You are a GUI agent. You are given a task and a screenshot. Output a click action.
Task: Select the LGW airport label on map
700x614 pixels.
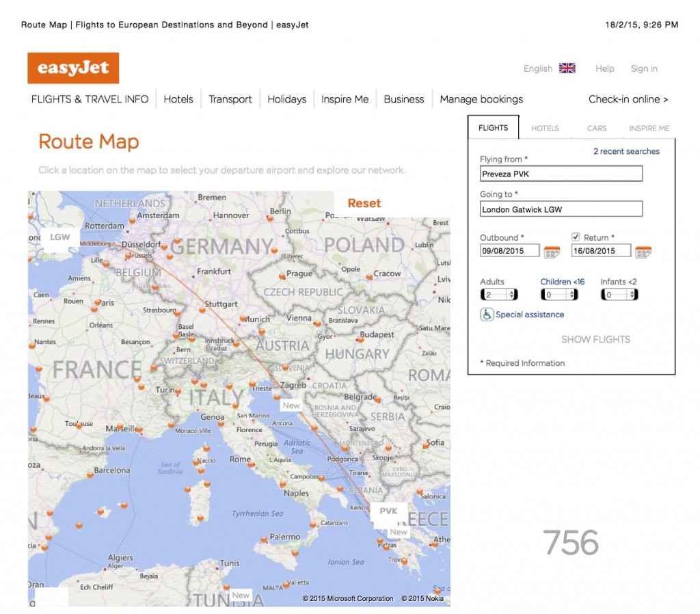60,237
